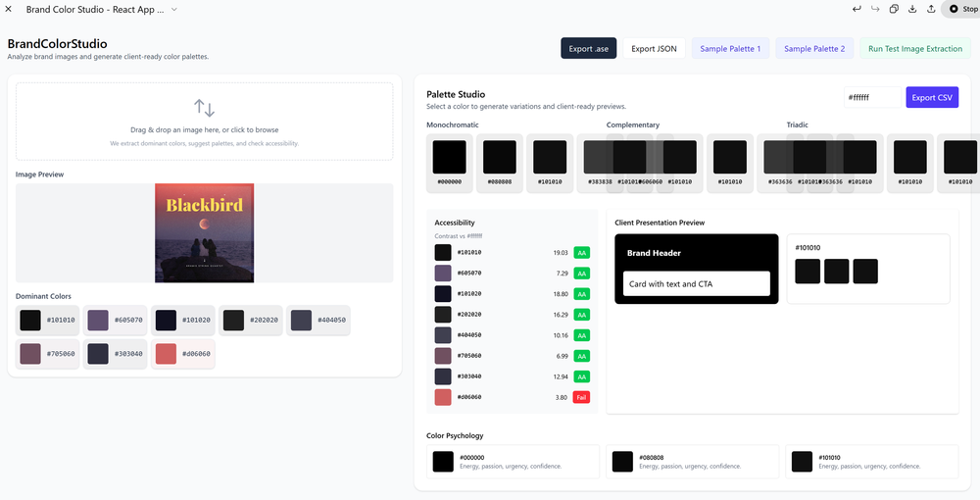Close the Brand Color Studio panel with X
This screenshot has width=980, height=500.
coord(9,9)
